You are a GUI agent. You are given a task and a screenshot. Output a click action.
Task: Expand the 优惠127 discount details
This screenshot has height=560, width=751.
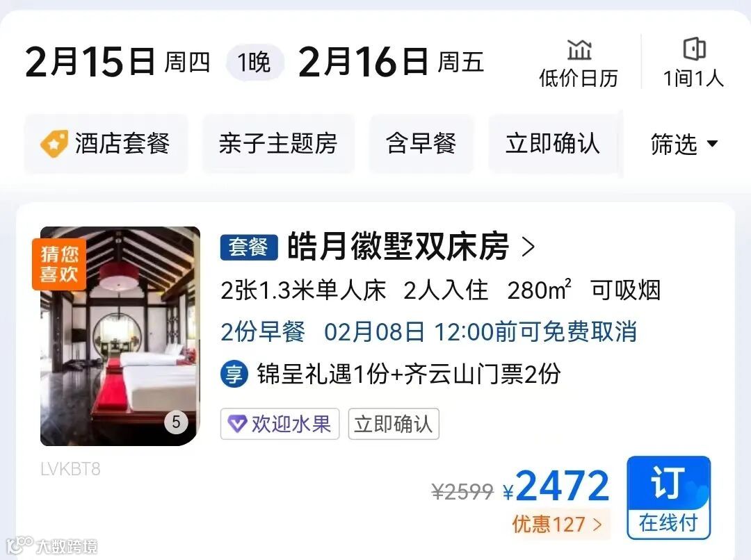pyautogui.click(x=556, y=525)
